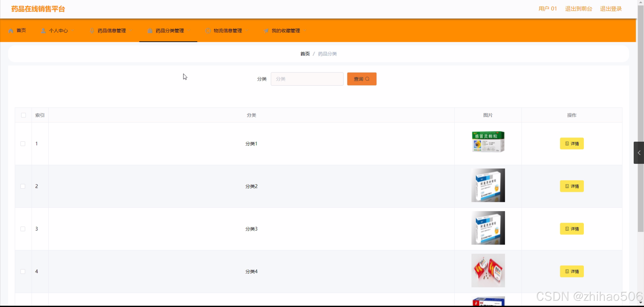This screenshot has width=644, height=307.
Task: Open the side panel collapse arrow
Action: tap(639, 153)
